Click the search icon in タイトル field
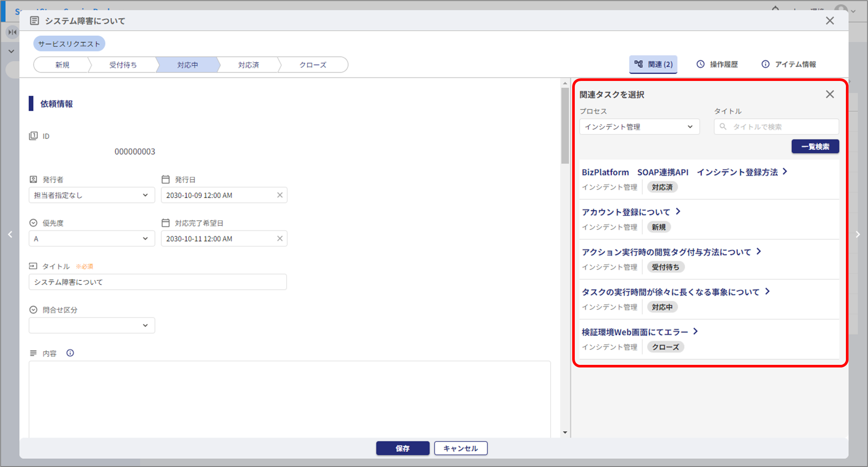868x467 pixels. click(723, 127)
